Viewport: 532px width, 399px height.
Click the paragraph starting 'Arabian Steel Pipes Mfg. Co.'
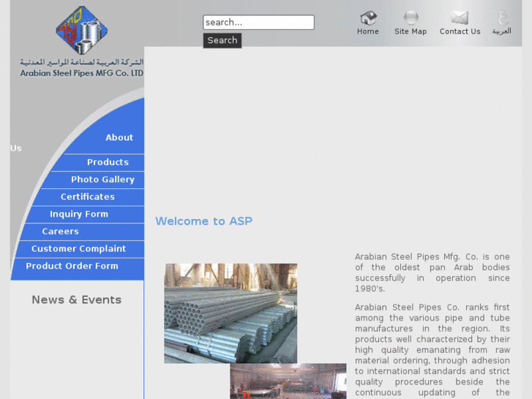pos(432,272)
